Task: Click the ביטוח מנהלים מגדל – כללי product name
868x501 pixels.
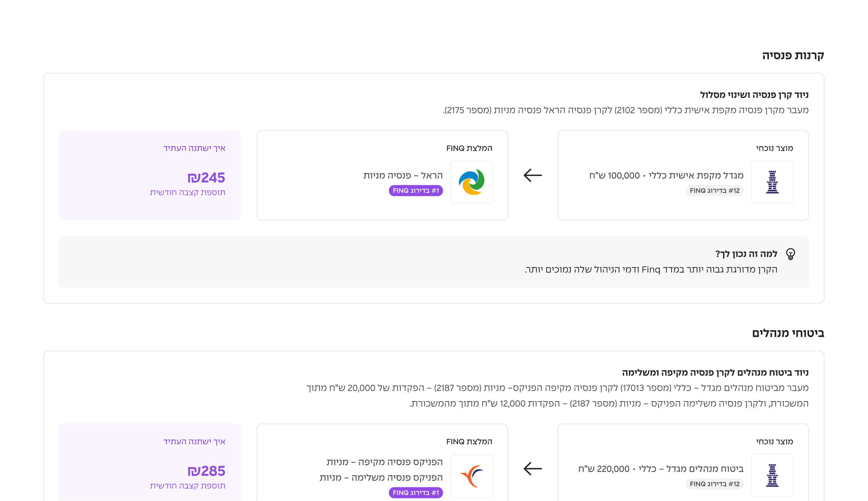Action: coord(691,469)
